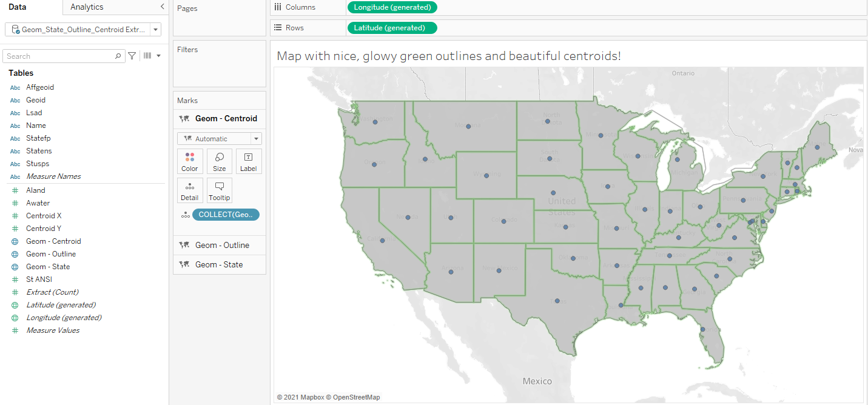
Task: Click the Pages shelf header
Action: pyautogui.click(x=187, y=8)
